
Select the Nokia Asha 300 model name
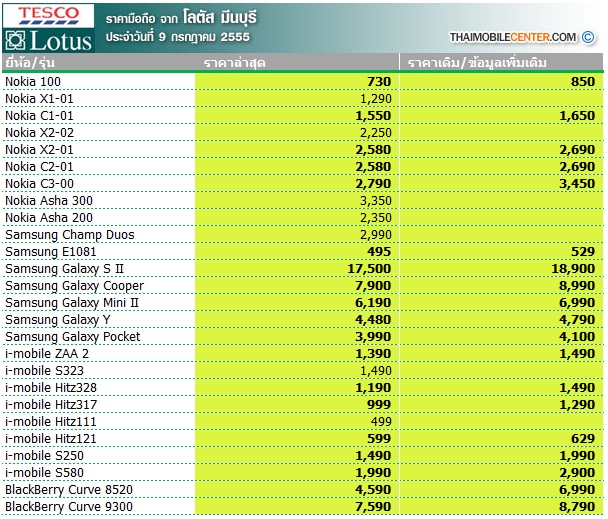49,201
